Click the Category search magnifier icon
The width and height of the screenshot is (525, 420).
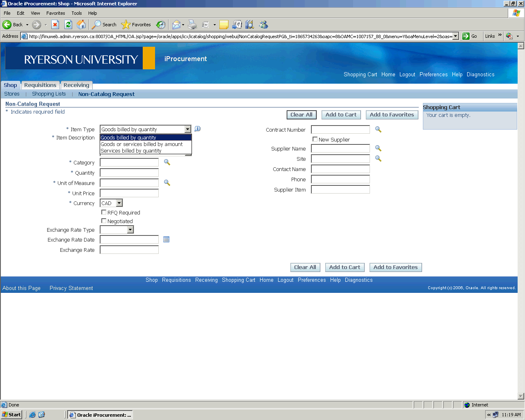(x=167, y=162)
